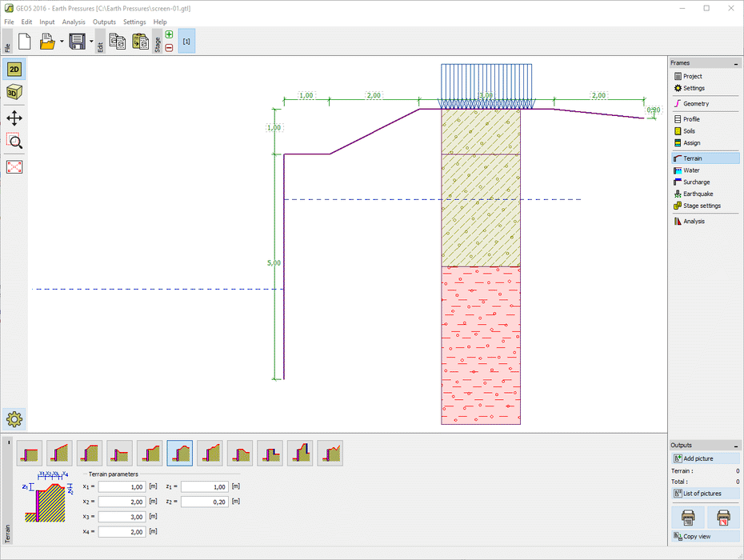Switch to 3D view mode
The image size is (744, 560).
pyautogui.click(x=14, y=93)
